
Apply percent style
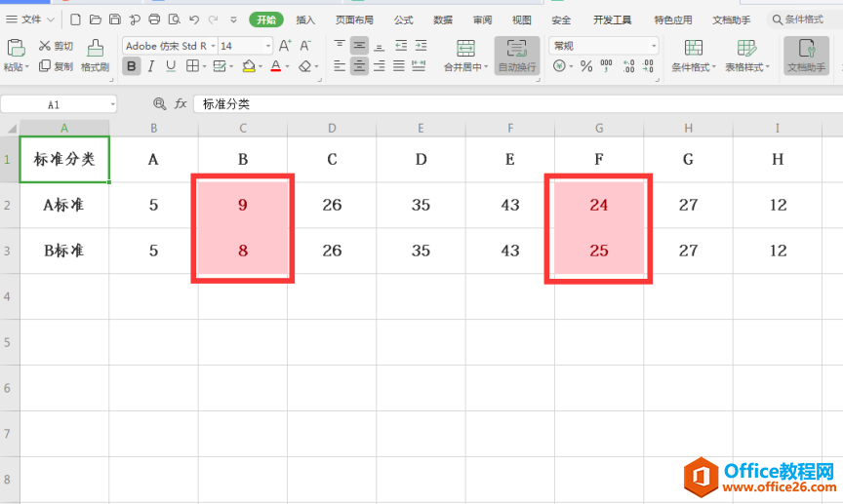(586, 66)
